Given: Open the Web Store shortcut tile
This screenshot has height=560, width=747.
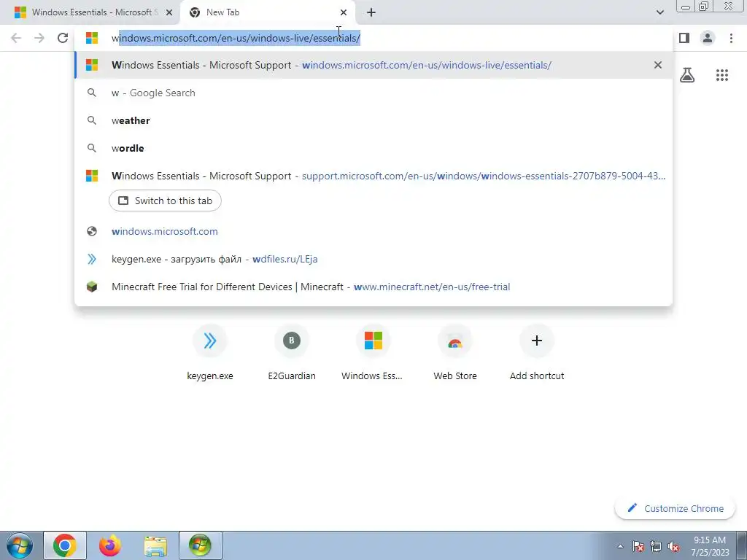Looking at the screenshot, I should pyautogui.click(x=455, y=352).
